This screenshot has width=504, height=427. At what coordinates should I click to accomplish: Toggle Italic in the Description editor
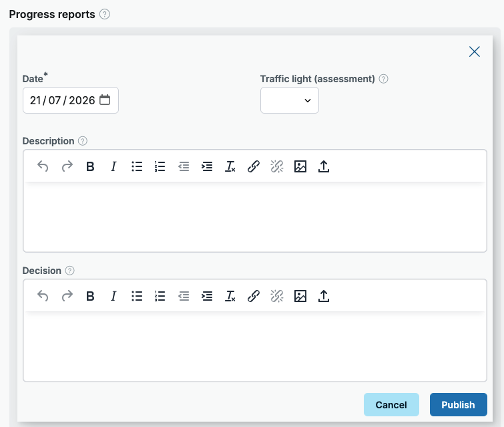[x=113, y=166]
